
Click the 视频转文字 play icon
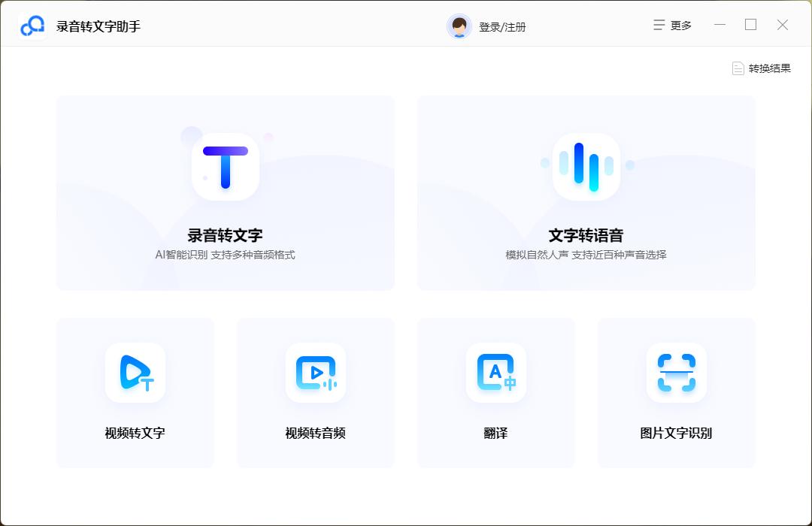(135, 373)
